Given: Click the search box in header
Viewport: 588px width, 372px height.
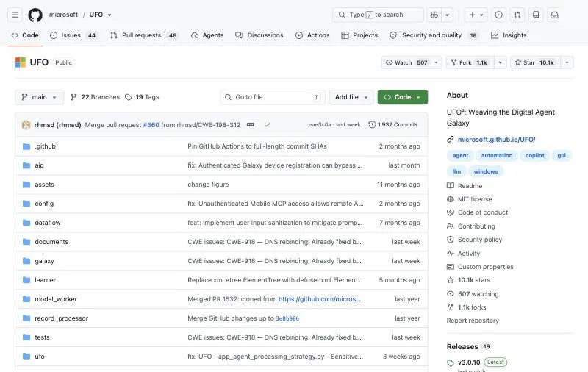Looking at the screenshot, I should pos(378,15).
